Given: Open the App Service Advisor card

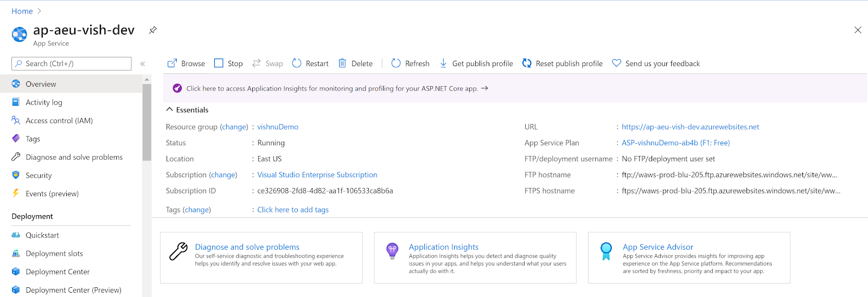Looking at the screenshot, I should (x=689, y=257).
